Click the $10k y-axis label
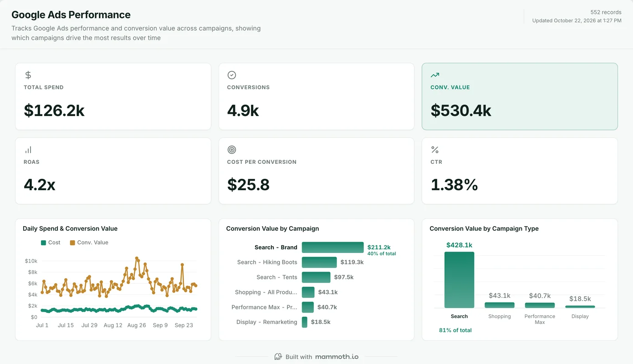 (x=31, y=261)
